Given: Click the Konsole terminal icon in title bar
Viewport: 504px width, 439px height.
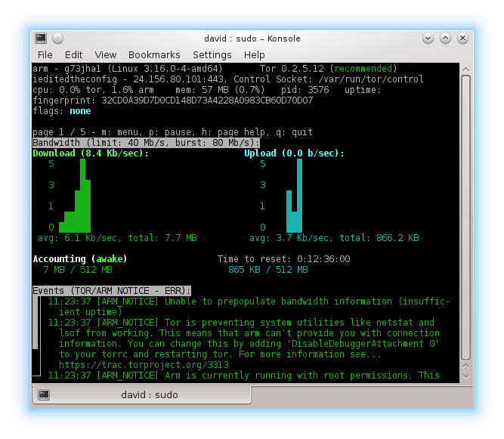Looking at the screenshot, I should 41,39.
